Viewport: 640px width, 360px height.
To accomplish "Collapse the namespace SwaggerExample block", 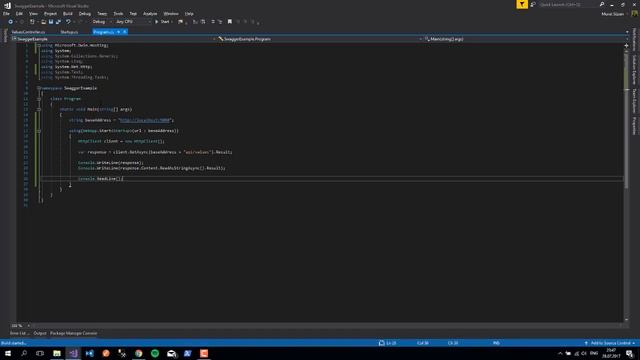I will (x=39, y=88).
